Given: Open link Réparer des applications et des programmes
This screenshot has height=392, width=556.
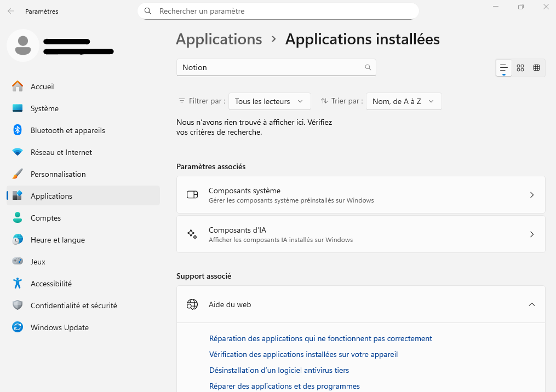Looking at the screenshot, I should pyautogui.click(x=284, y=386).
